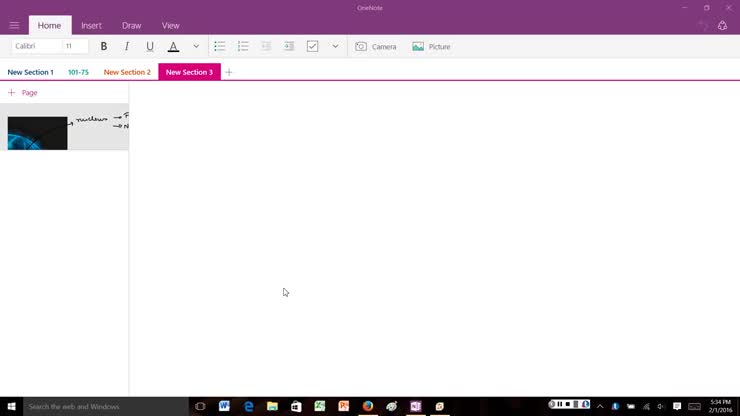Toggle bold formatting
This screenshot has width=740, height=416.
tap(104, 46)
